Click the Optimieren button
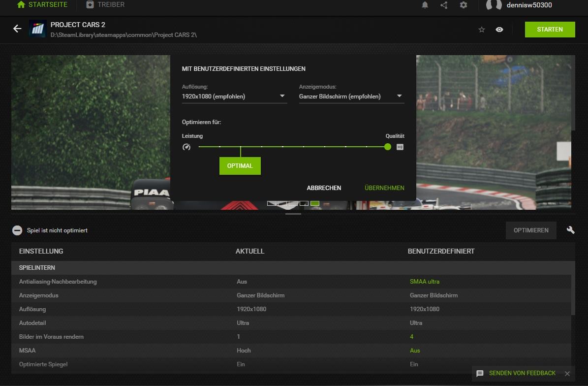 coord(531,230)
